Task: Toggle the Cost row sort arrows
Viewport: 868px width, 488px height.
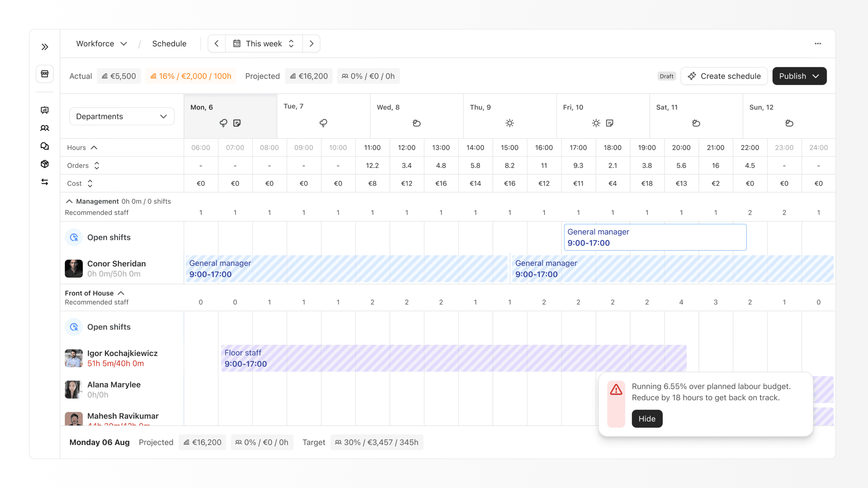Action: pyautogui.click(x=90, y=184)
